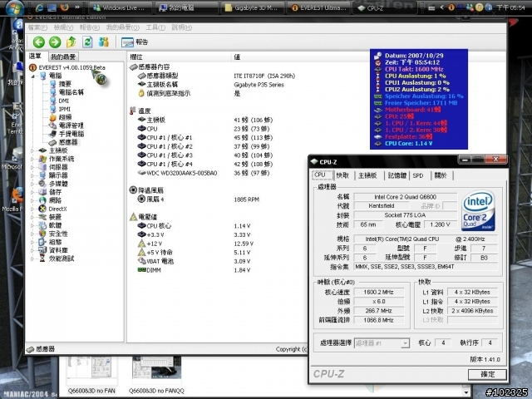
Task: Open the 檢視 menu in EVEREST
Action: (x=63, y=27)
